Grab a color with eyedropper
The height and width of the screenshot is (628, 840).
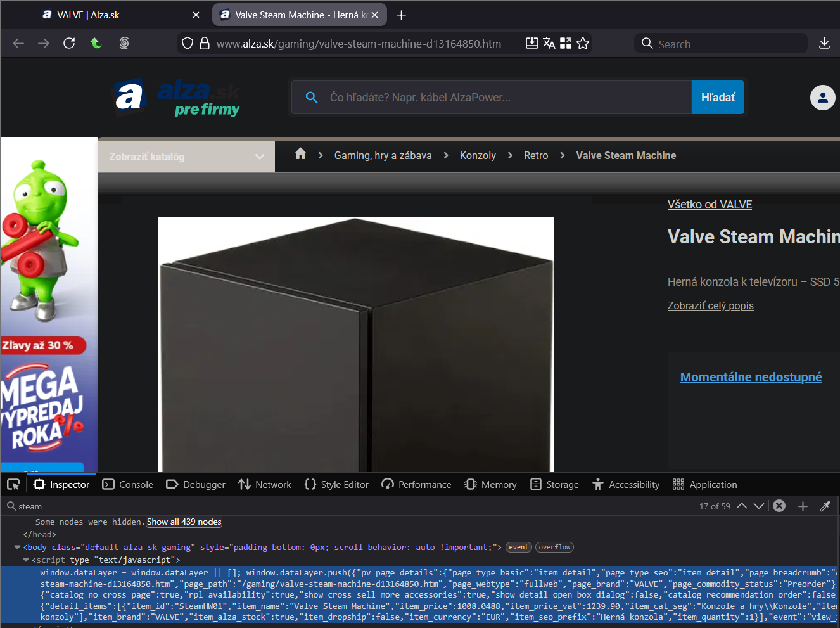825,506
